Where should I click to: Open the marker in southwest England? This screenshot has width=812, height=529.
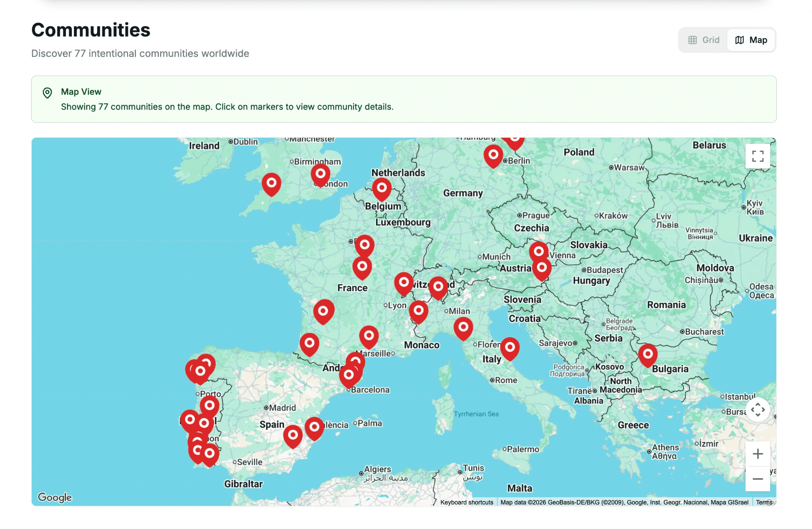click(x=272, y=184)
